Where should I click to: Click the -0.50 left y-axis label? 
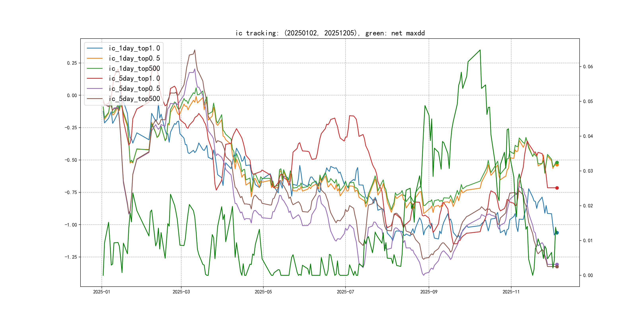[x=71, y=160]
